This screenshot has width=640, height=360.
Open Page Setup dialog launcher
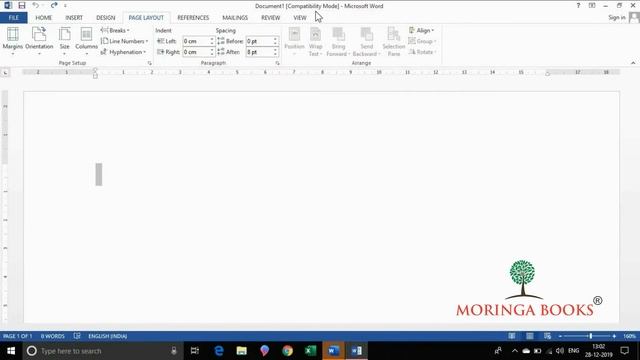click(x=149, y=63)
